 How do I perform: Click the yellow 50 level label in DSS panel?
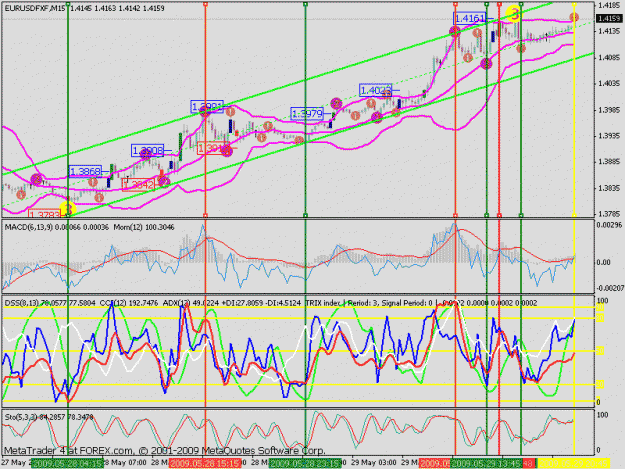(600, 351)
